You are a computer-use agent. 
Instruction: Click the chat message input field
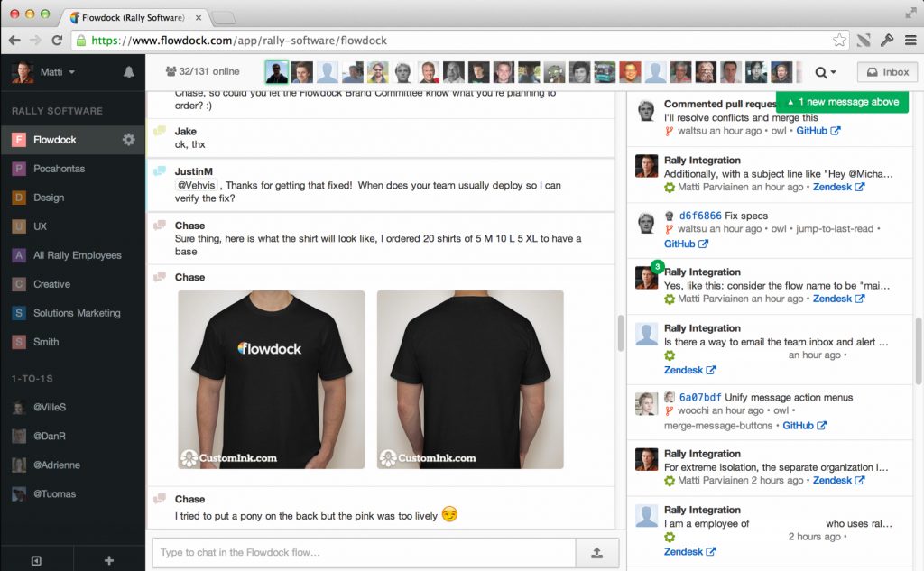pyautogui.click(x=365, y=553)
